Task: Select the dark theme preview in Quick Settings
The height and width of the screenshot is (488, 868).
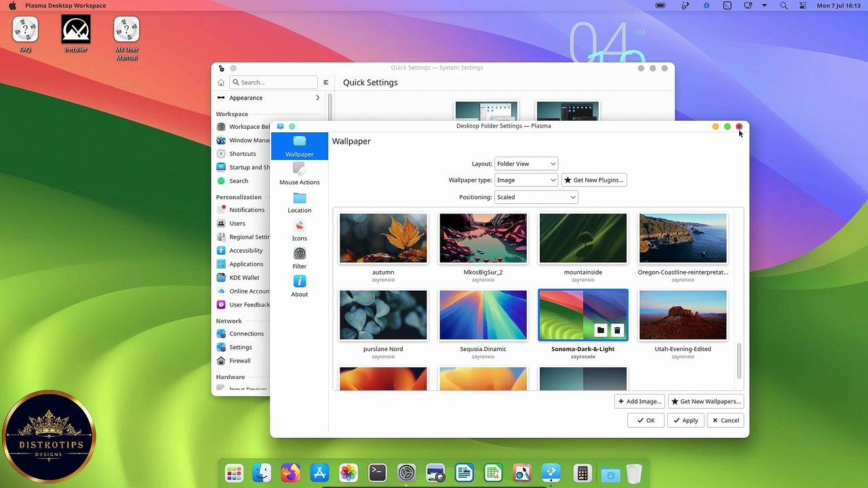Action: click(568, 112)
